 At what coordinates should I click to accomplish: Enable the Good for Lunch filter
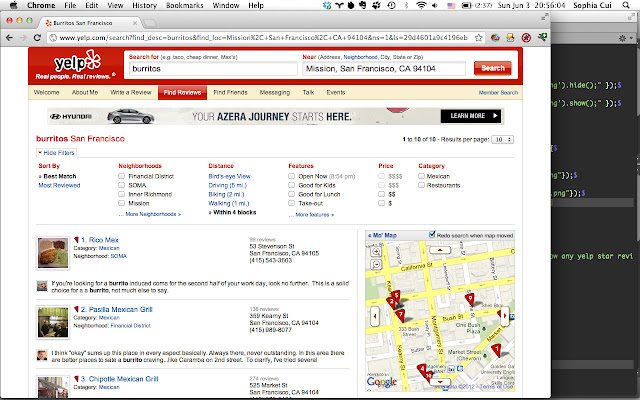tap(291, 194)
